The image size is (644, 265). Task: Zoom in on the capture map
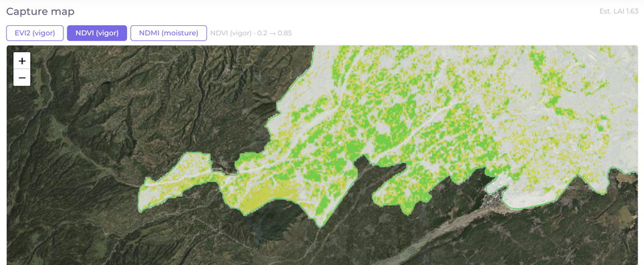click(22, 61)
